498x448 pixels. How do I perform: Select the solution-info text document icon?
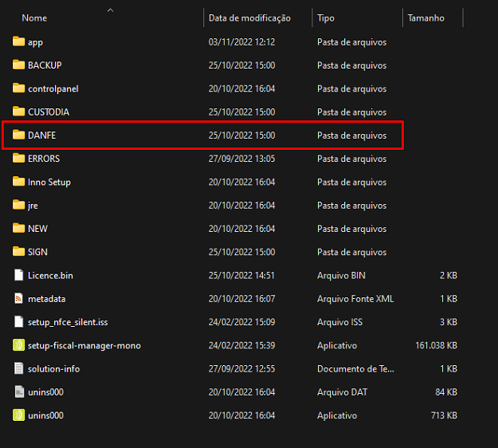[19, 368]
